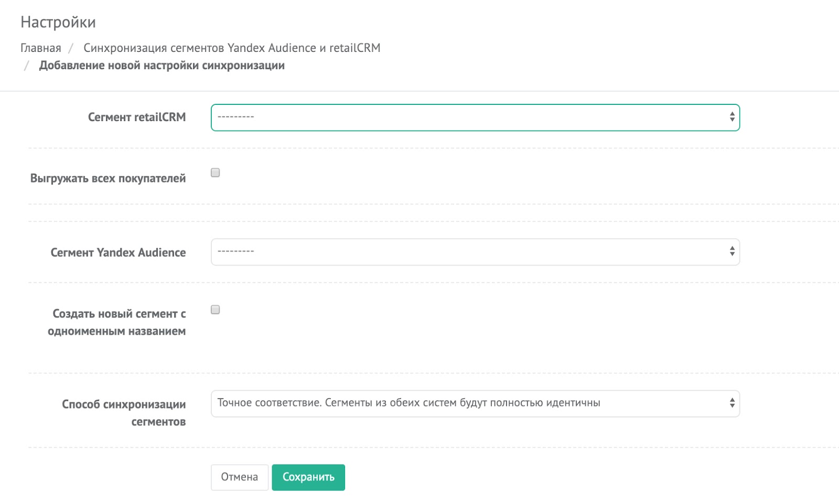
Task: Open Синхронизация сегментов Yandex Audience и retailCRM breadcrumb
Action: coord(232,48)
